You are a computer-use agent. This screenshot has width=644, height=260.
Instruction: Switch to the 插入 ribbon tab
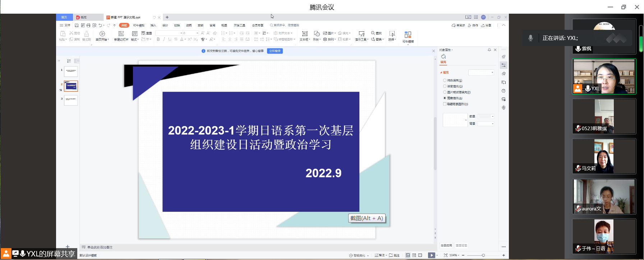153,26
